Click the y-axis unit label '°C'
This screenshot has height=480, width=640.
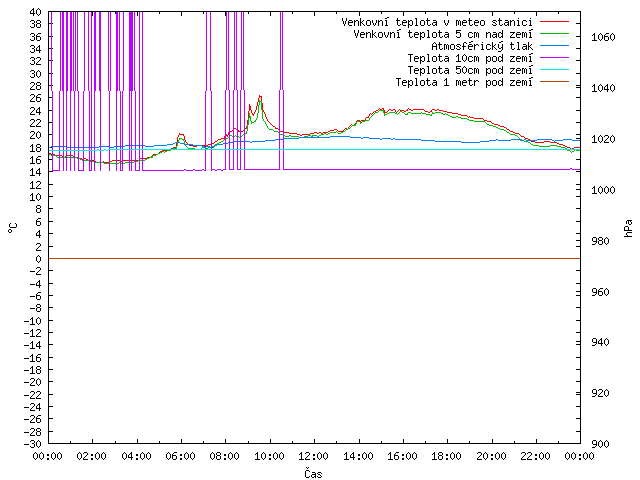click(13, 228)
